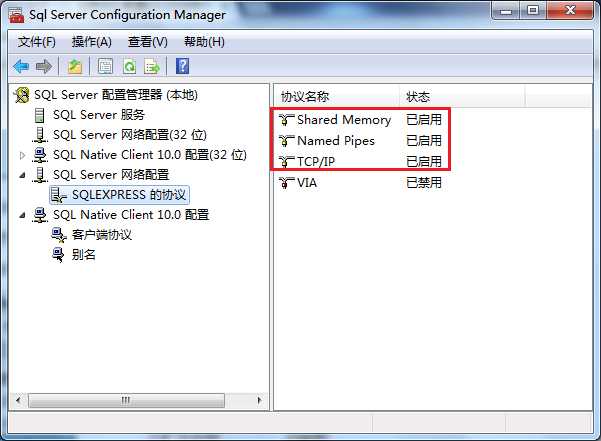Select SQLEXPRESS 的协议 in the tree
This screenshot has width=601, height=441.
(129, 195)
